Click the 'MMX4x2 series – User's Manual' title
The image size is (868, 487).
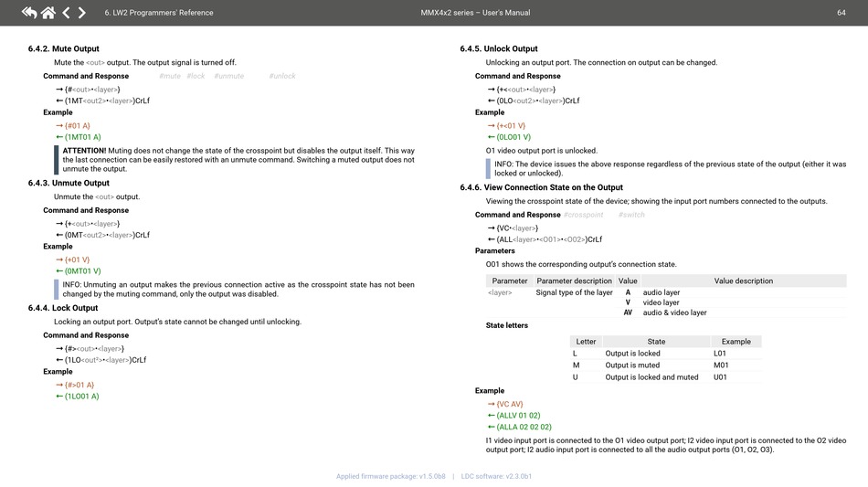point(474,13)
